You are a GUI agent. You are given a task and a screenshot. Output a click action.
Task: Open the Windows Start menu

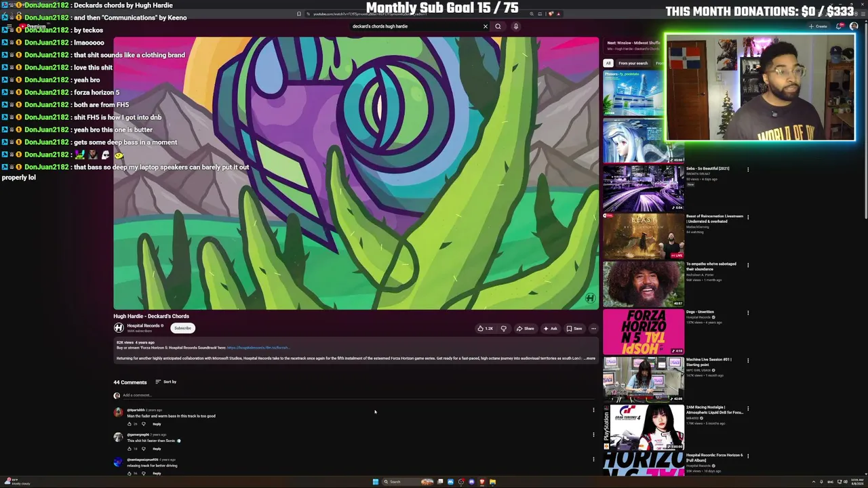[375, 482]
